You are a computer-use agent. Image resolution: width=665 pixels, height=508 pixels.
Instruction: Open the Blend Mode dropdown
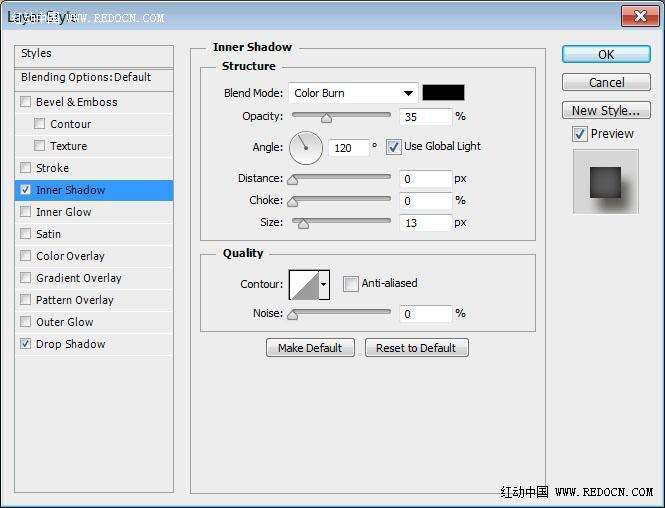coord(353,93)
